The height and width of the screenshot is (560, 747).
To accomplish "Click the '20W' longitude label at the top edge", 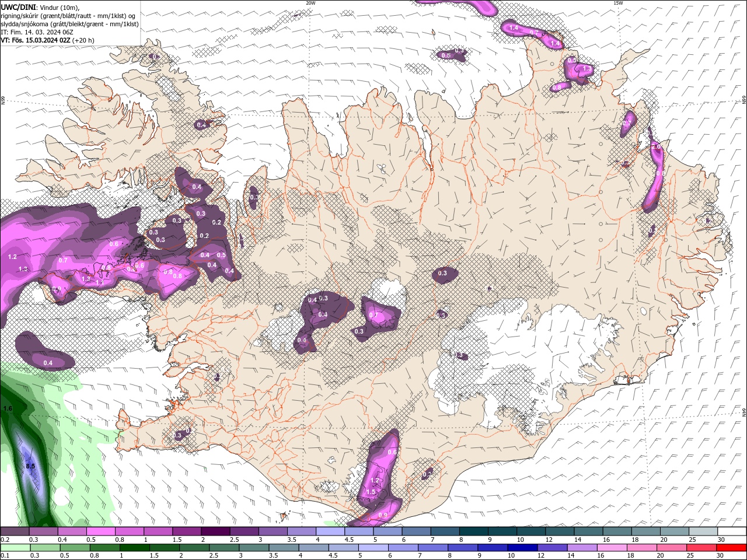I will click(310, 3).
